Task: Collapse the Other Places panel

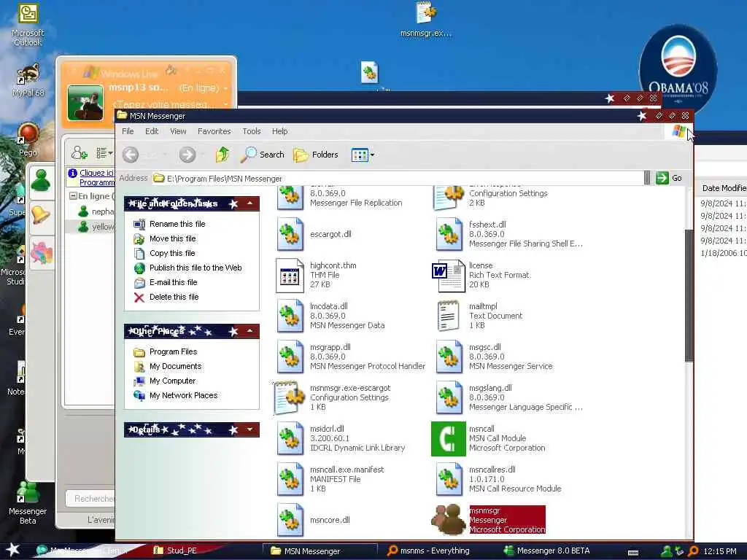Action: click(x=249, y=331)
